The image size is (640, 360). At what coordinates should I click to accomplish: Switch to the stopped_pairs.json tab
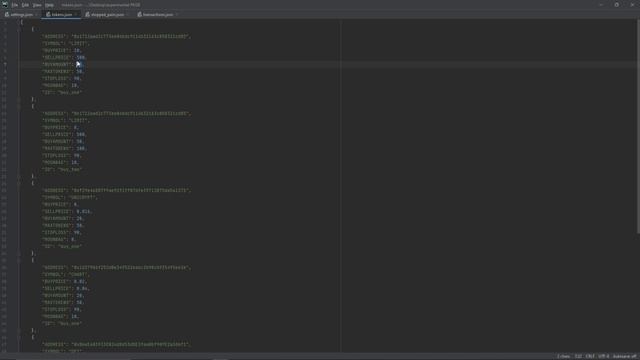(x=107, y=15)
